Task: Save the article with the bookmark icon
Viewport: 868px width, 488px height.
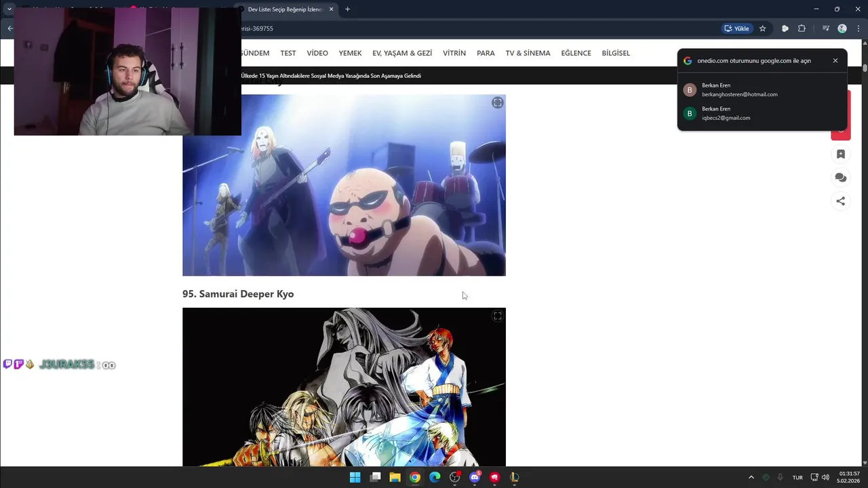Action: pyautogui.click(x=841, y=155)
